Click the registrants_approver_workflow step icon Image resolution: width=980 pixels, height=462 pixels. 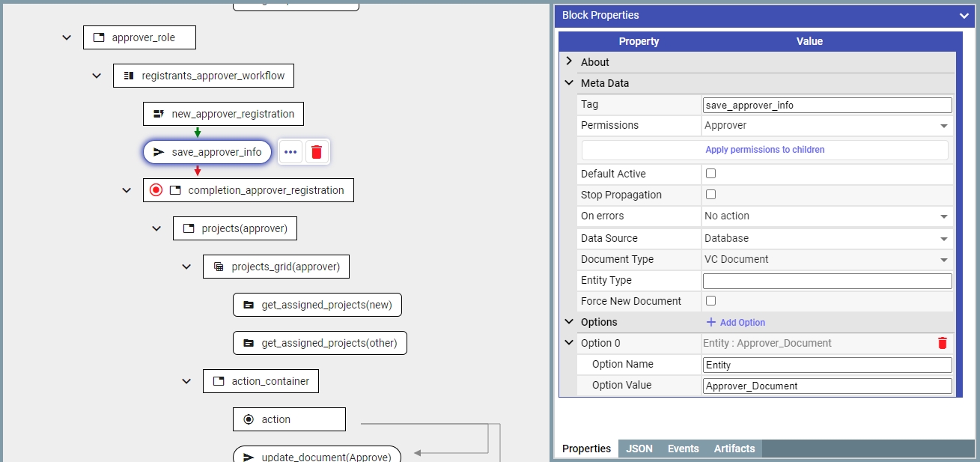[x=129, y=76]
